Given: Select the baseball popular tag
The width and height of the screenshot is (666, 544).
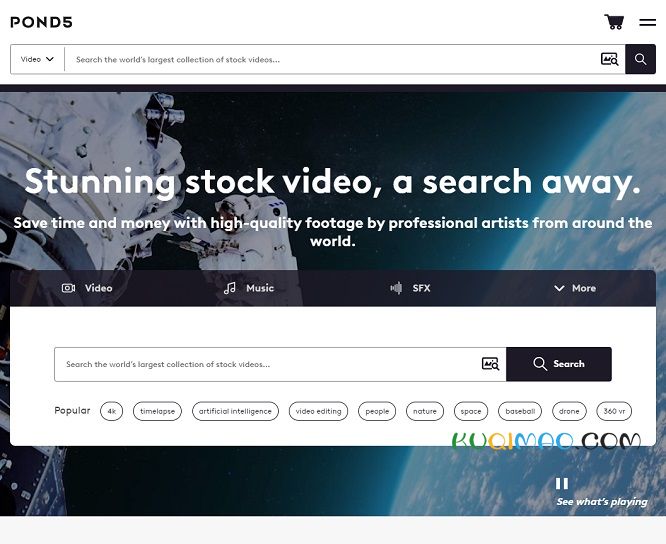Looking at the screenshot, I should 520,411.
